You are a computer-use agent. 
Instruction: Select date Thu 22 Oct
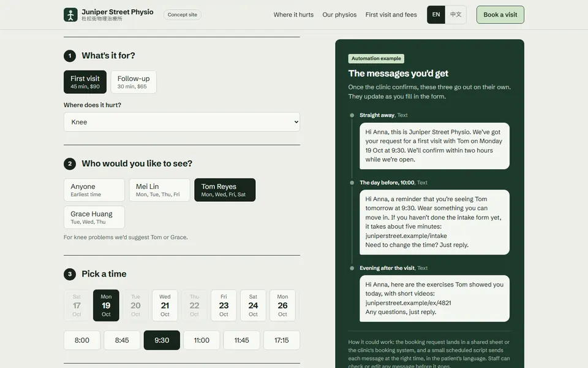pos(194,305)
